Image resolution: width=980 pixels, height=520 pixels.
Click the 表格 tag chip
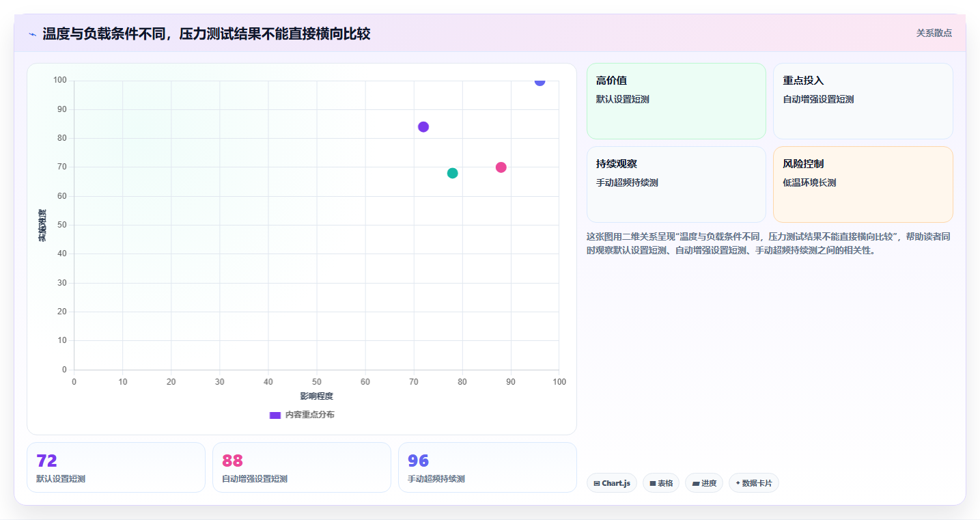(661, 483)
